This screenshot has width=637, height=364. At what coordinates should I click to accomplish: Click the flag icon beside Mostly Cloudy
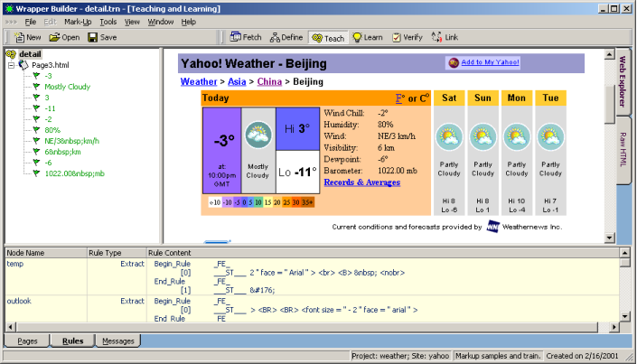point(36,87)
